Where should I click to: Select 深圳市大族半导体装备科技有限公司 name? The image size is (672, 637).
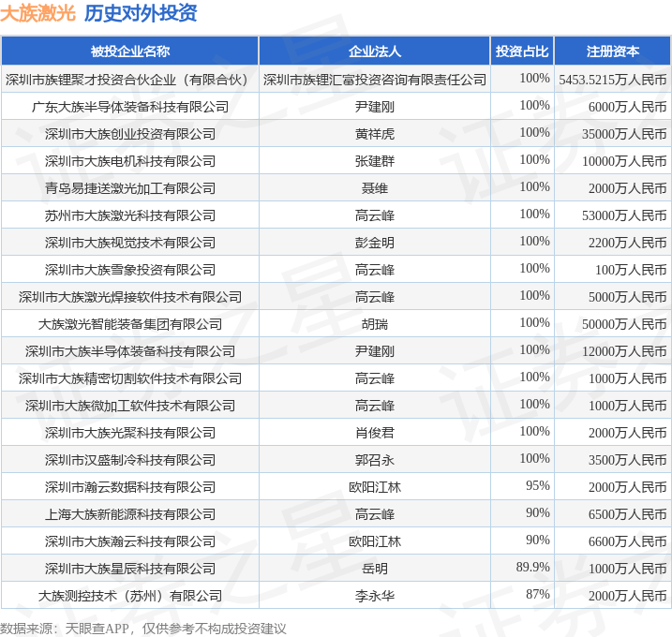tap(130, 351)
